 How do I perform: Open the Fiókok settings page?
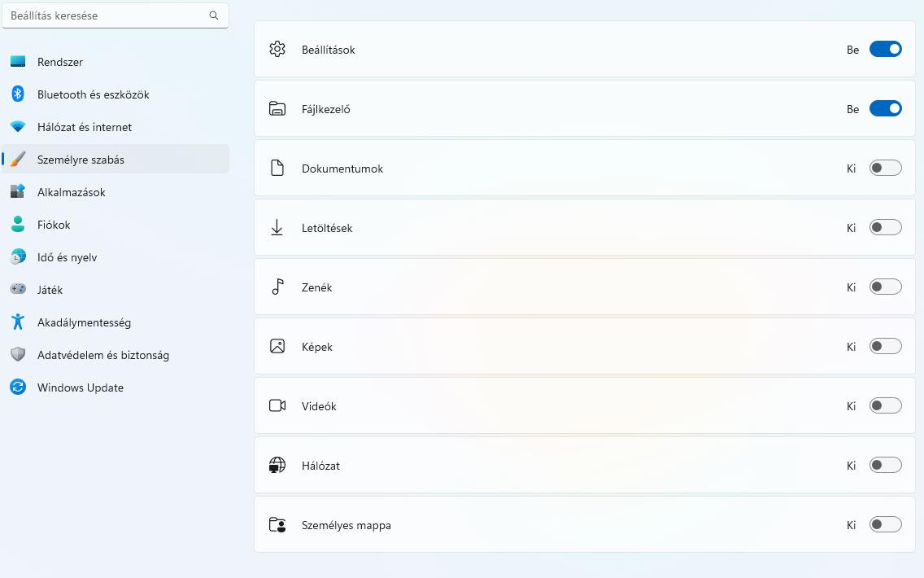54,225
